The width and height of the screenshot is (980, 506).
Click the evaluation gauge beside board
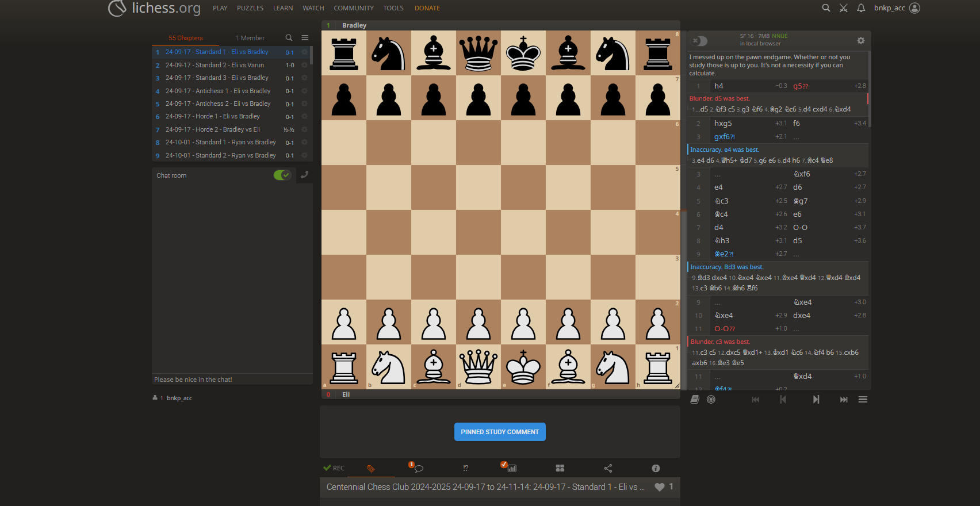[683, 210]
